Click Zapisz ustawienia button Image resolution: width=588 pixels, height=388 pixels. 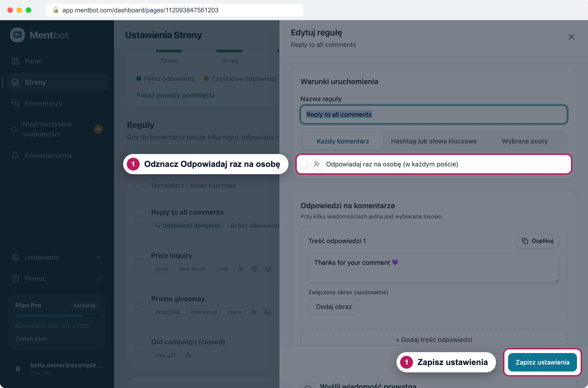tap(542, 362)
